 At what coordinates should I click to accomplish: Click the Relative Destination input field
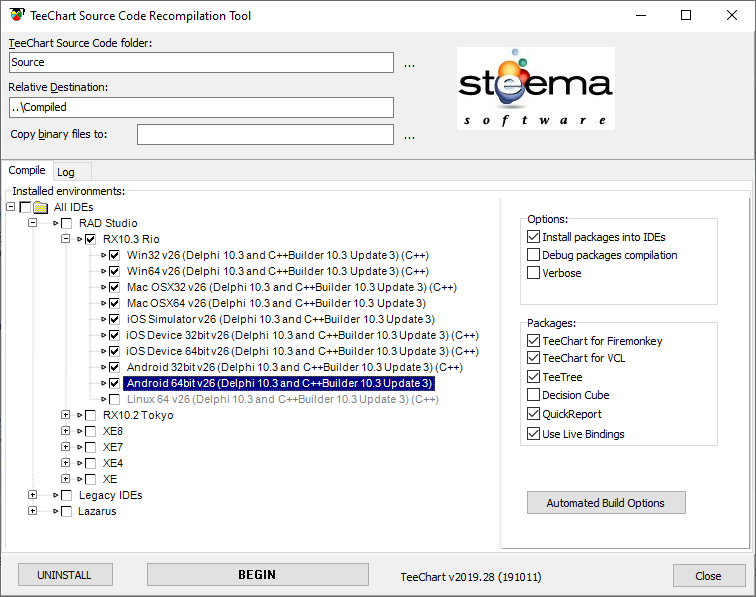tap(201, 108)
